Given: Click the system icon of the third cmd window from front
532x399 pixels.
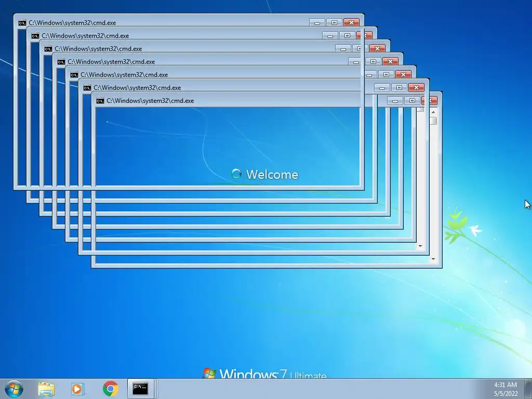Looking at the screenshot, I should pos(48,48).
